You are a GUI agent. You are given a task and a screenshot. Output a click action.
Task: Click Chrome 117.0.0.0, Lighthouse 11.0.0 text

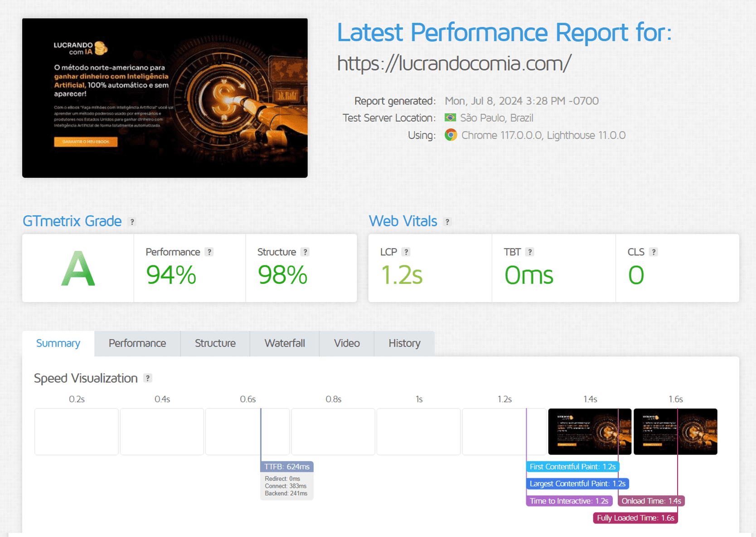click(x=543, y=135)
